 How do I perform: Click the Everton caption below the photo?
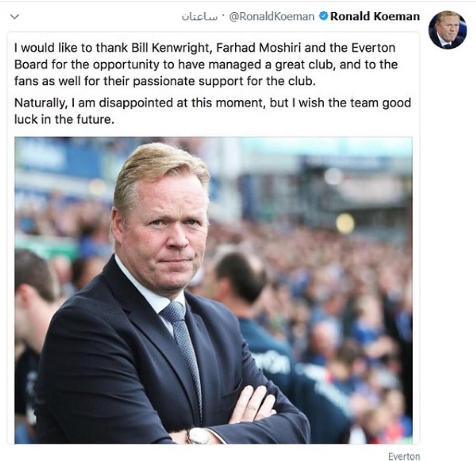point(404,456)
